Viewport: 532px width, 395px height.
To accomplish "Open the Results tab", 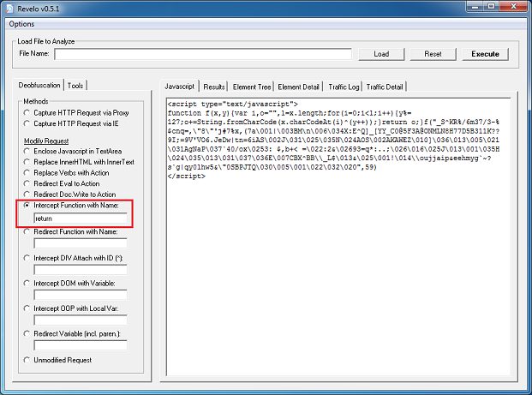I will [x=214, y=87].
